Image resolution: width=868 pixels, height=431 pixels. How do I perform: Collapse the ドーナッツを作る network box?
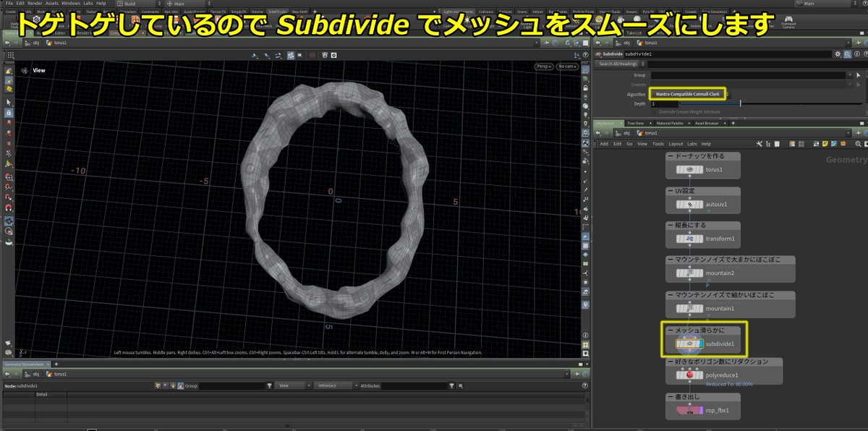(x=670, y=156)
